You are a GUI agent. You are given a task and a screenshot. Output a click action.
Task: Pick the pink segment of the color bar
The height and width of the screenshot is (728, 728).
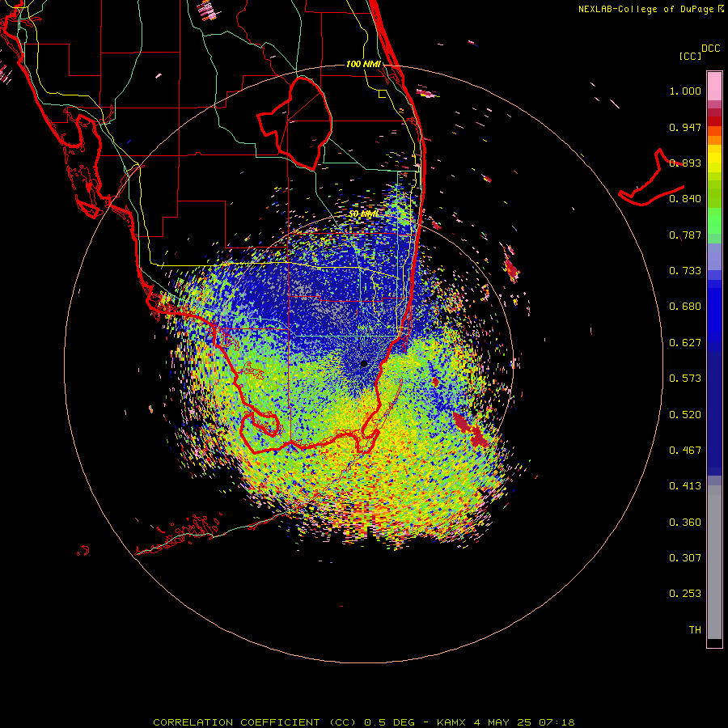point(714,86)
